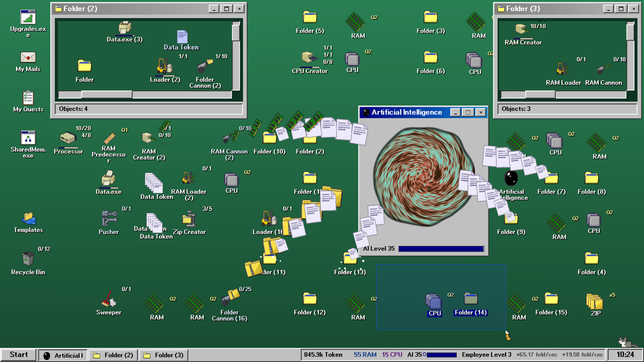Click the swirling AI vortex image
Screen dimensions: 644x362
423,177
